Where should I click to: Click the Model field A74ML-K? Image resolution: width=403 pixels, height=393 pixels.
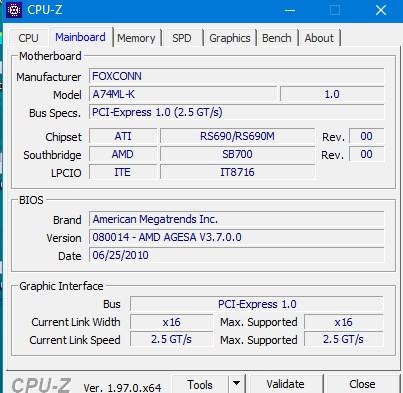(x=183, y=94)
